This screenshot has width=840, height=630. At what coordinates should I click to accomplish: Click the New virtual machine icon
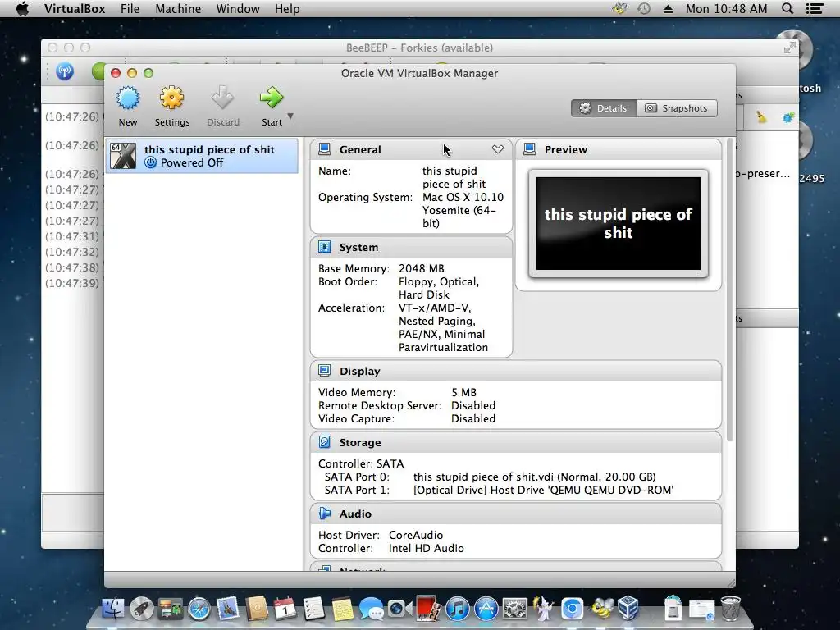point(127,98)
